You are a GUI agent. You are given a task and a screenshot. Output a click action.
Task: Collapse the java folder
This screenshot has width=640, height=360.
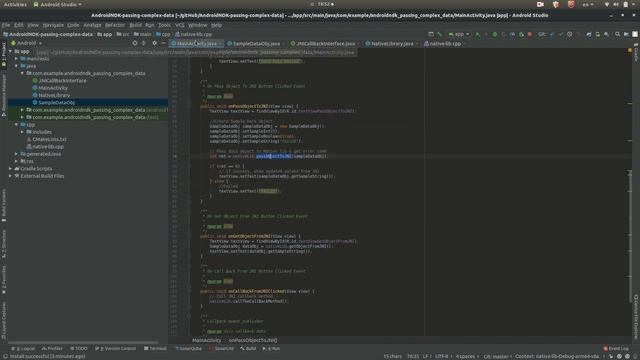(x=16, y=66)
